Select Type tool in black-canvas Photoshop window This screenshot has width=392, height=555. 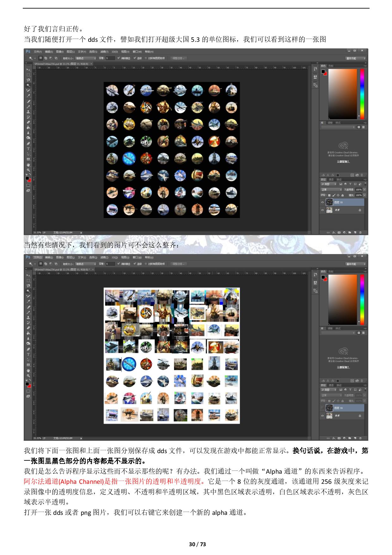(28, 148)
